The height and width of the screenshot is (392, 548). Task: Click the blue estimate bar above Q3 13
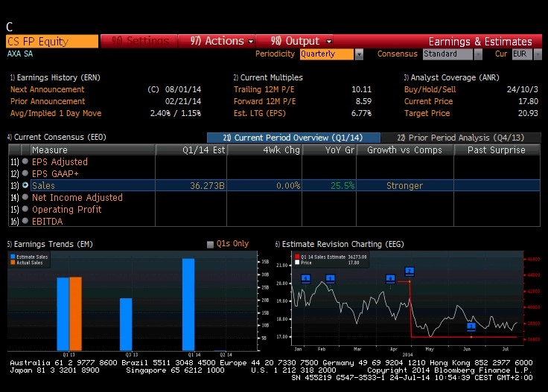coord(126,324)
